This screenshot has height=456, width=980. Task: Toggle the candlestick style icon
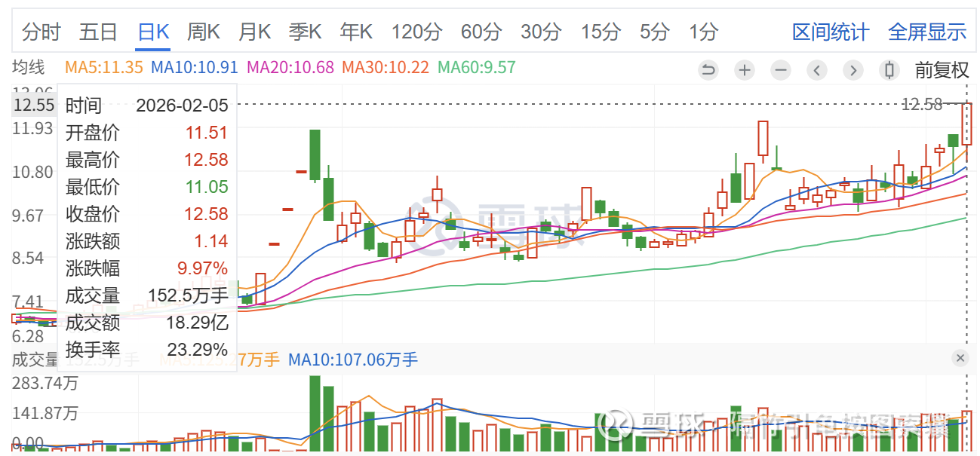[x=889, y=71]
